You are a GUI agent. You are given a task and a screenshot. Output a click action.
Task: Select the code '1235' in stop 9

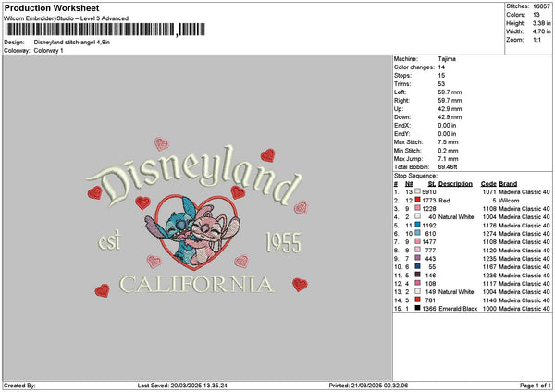[x=489, y=259]
